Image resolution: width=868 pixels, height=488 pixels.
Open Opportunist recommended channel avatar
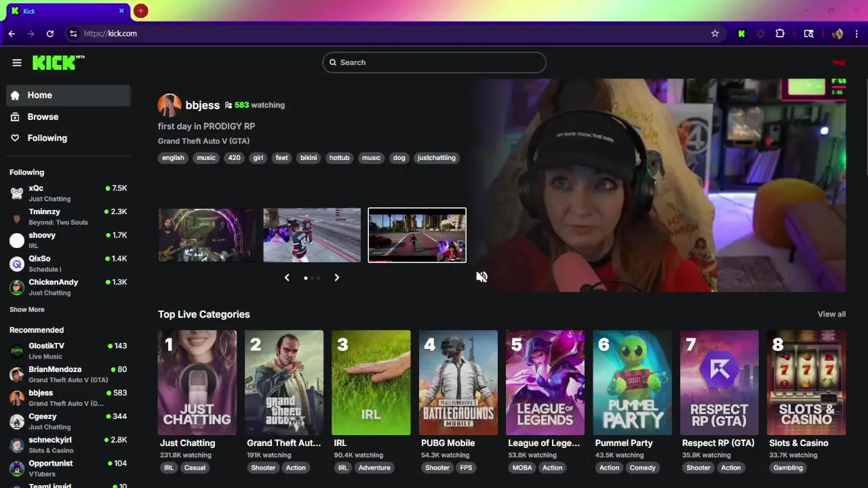[17, 468]
